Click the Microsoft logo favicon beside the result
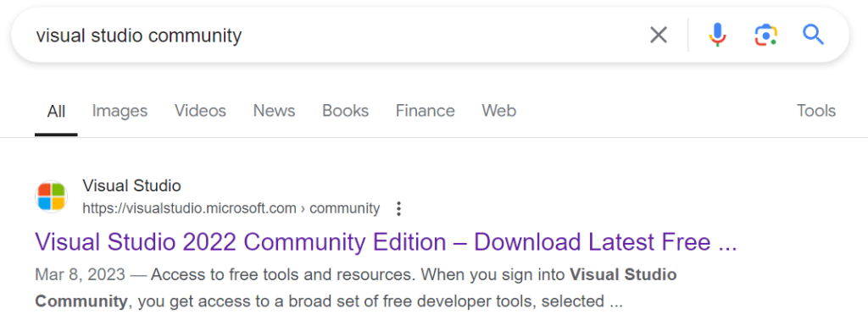The width and height of the screenshot is (868, 331). [51, 196]
